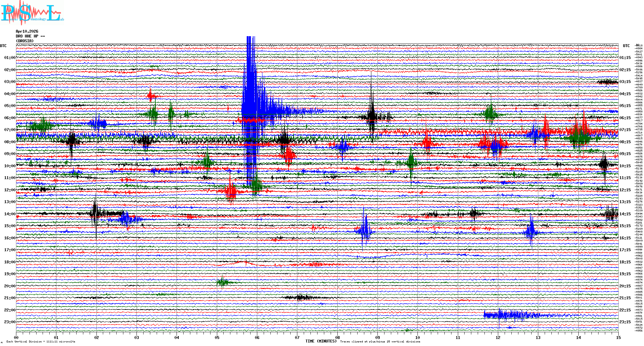
Task: Click the vertical division microvolts footnote
Action: tap(41, 342)
